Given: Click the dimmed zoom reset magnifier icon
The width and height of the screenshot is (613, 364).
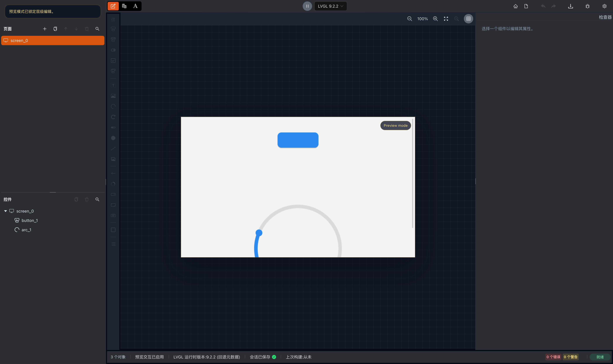Looking at the screenshot, I should coord(457,19).
